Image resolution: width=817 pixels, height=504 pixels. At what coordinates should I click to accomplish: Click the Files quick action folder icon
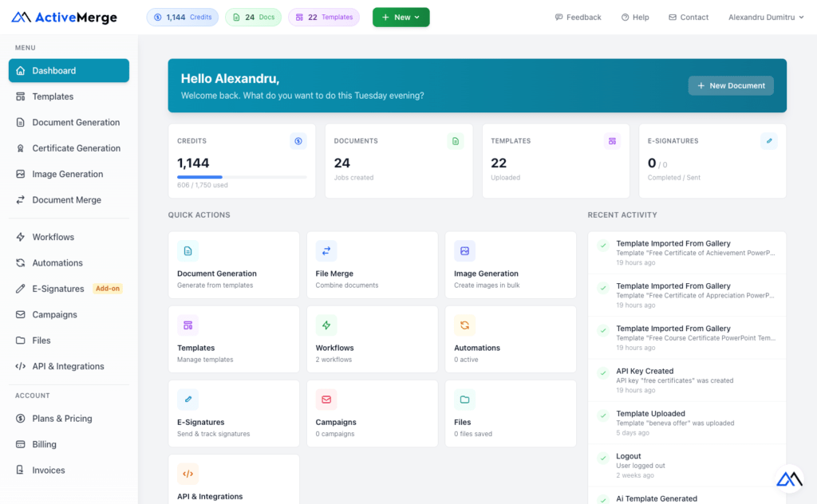[x=465, y=400]
